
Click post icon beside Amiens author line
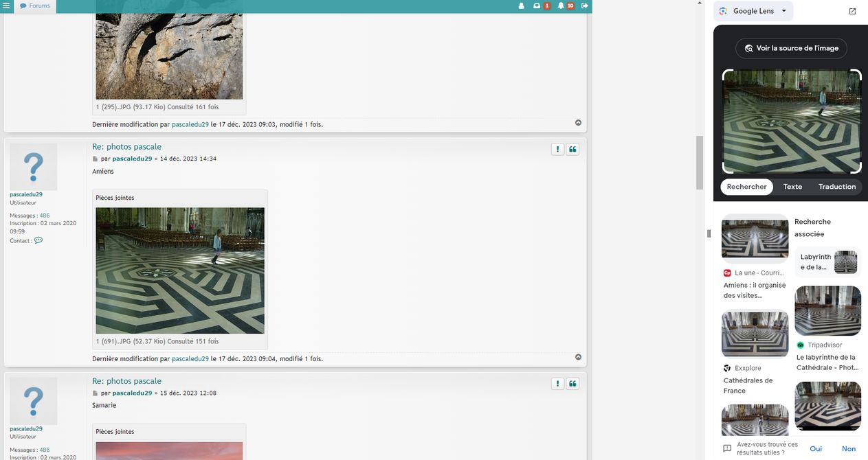[96, 159]
